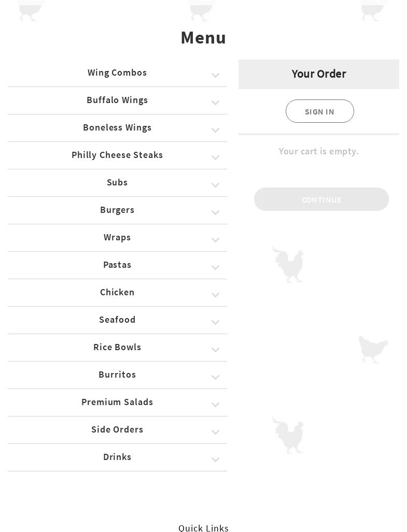Expand the Wraps category arrow
This screenshot has height=532, width=407.
(215, 240)
